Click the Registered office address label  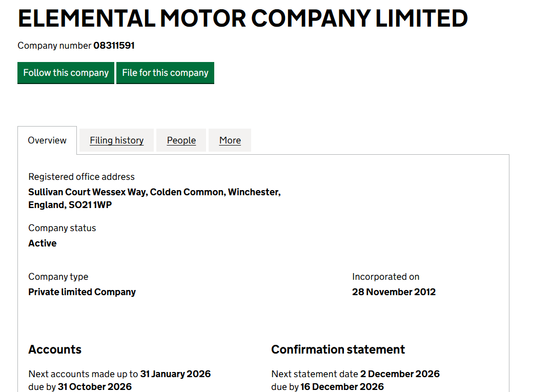coord(81,177)
